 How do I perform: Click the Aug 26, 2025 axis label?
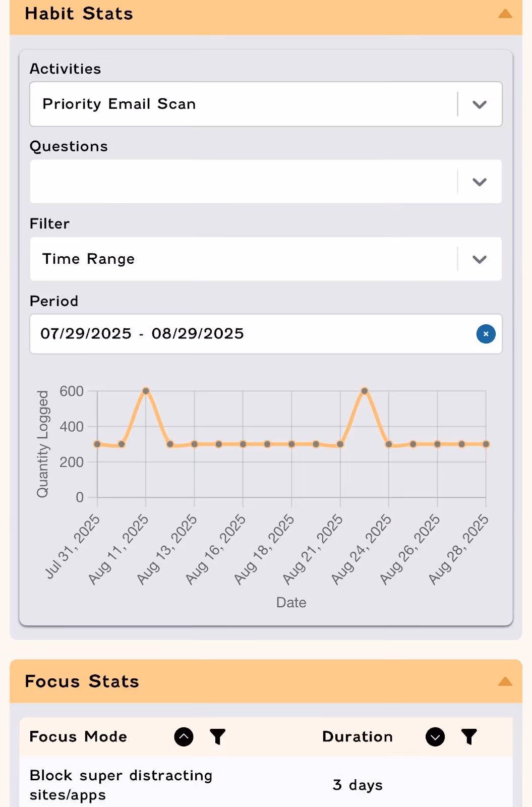coord(410,549)
